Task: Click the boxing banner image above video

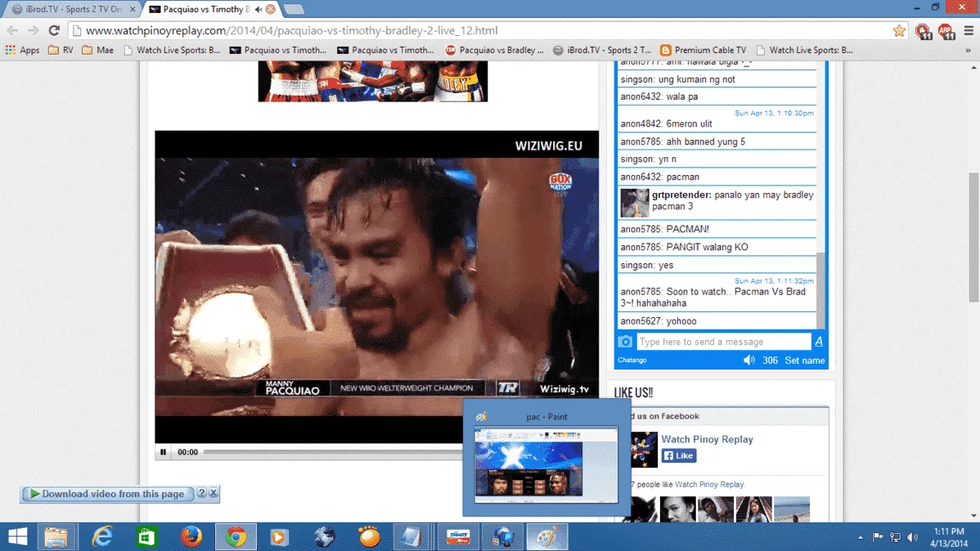Action: point(372,81)
